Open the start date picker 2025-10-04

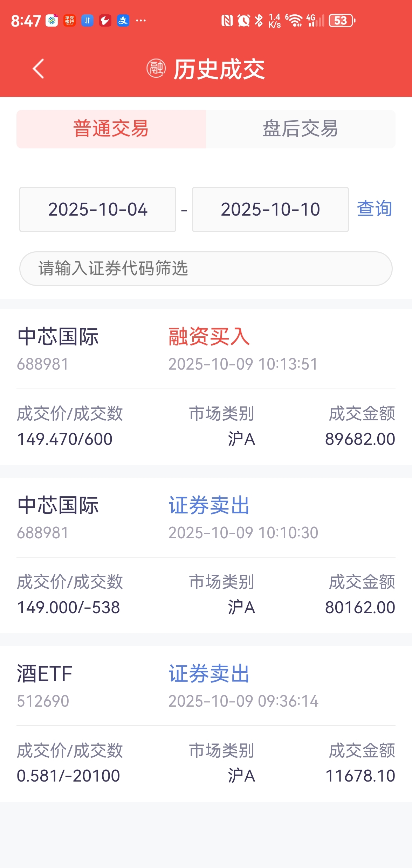click(98, 209)
